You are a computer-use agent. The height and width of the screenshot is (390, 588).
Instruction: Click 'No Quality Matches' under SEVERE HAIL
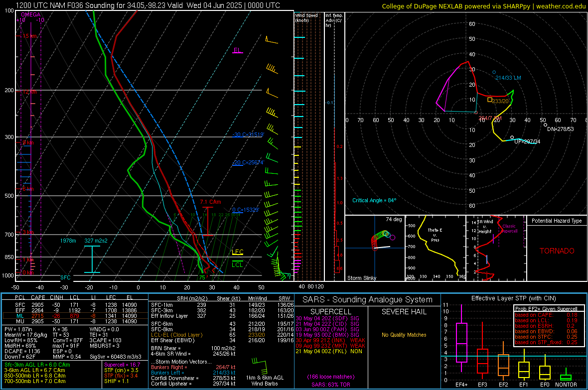click(404, 335)
